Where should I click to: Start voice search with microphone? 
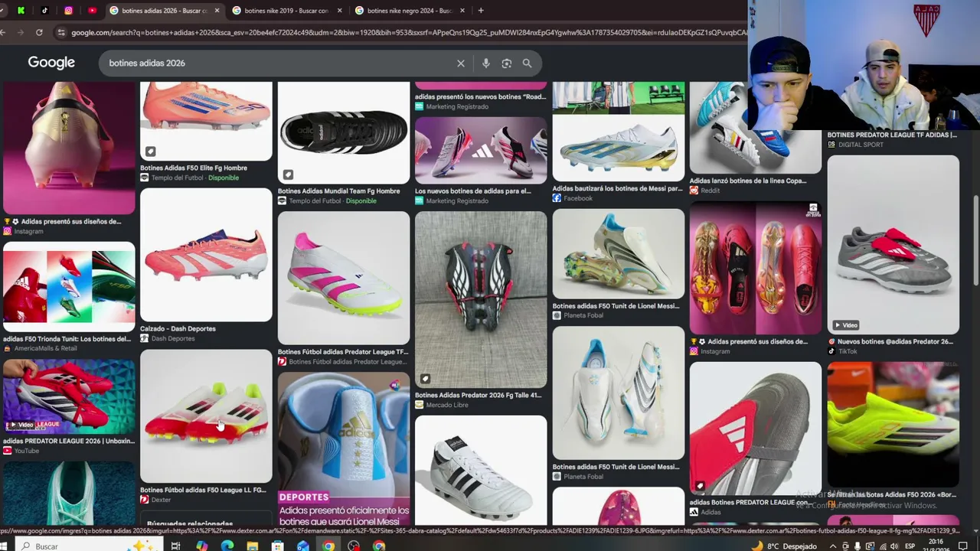[485, 63]
